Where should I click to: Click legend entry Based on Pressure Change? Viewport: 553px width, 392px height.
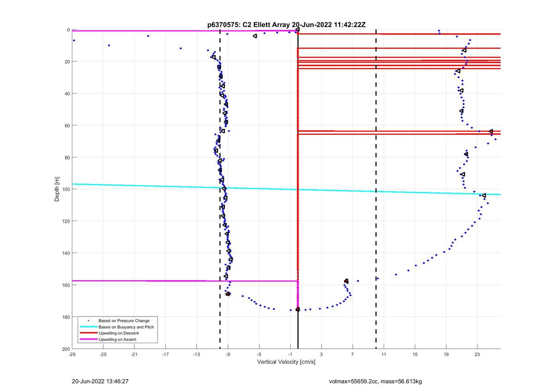point(124,321)
